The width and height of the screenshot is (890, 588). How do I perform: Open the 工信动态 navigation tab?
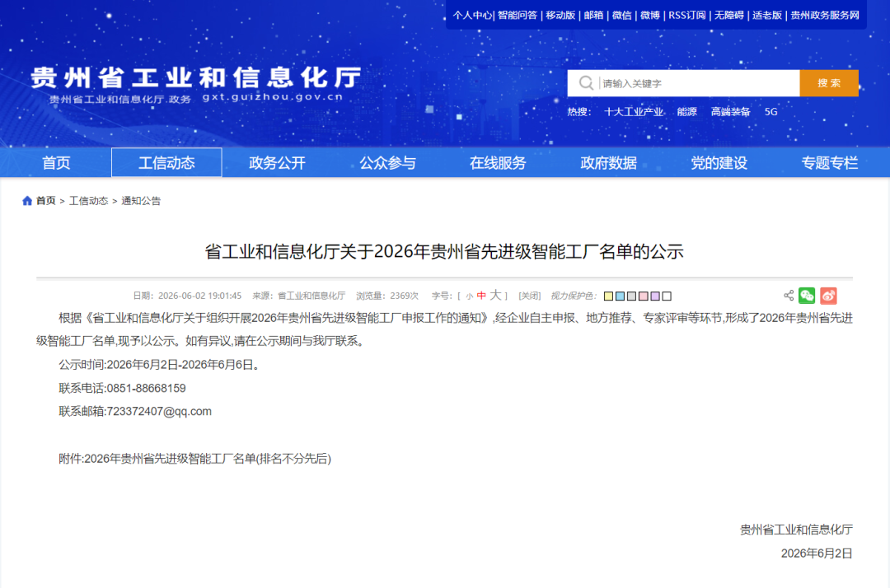[x=166, y=163]
